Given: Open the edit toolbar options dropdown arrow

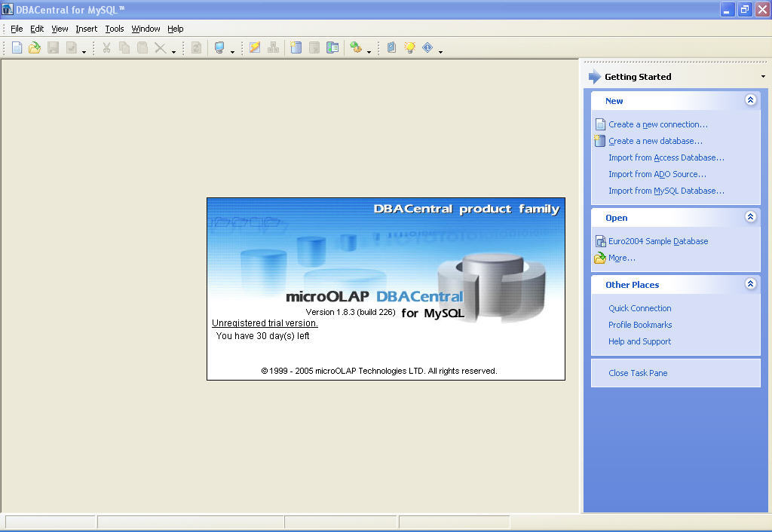Looking at the screenshot, I should pos(174,51).
